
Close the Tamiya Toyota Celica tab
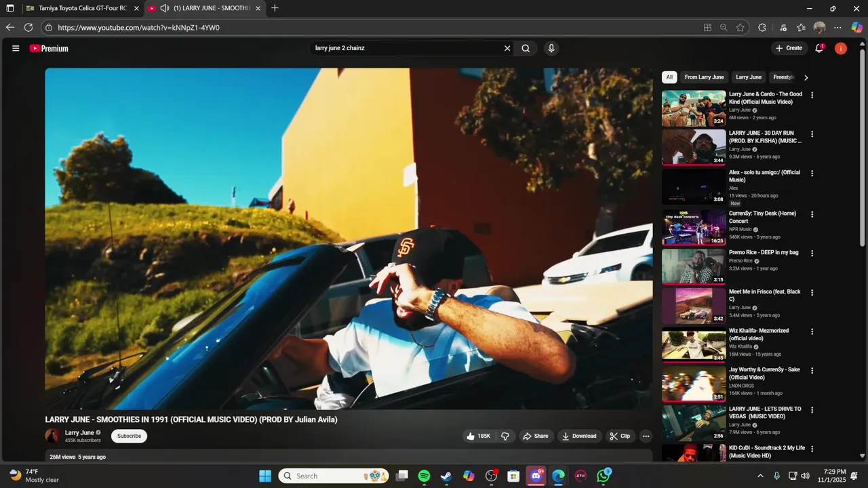pyautogui.click(x=136, y=8)
